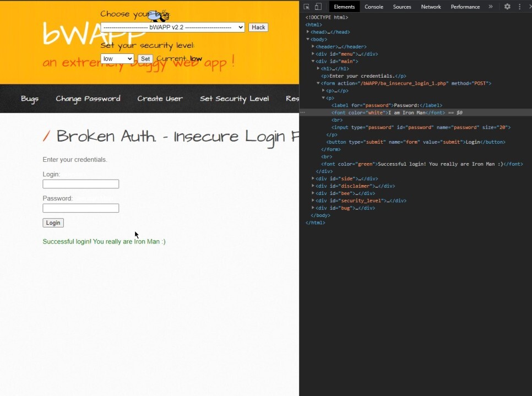
Task: Activate the DevTools inspect element picker
Action: click(306, 7)
